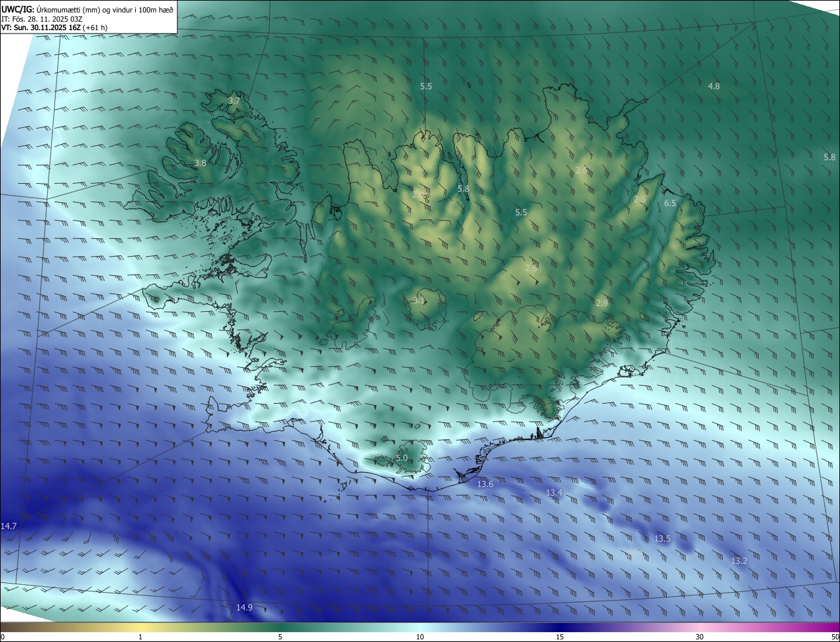The image size is (840, 642).
Task: Click the scale tick label 50
Action: click(835, 637)
